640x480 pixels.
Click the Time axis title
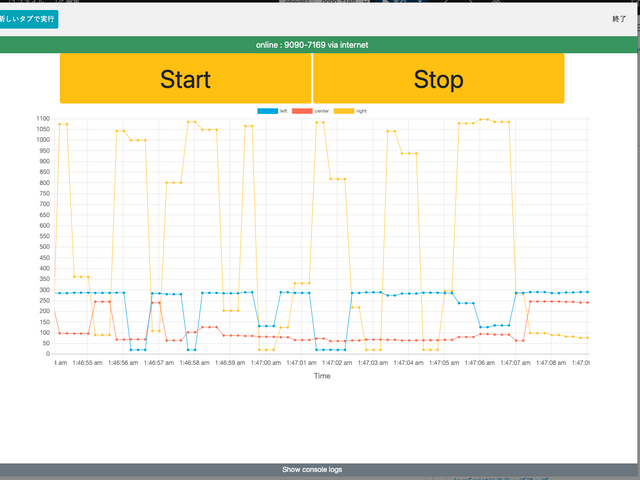(322, 376)
